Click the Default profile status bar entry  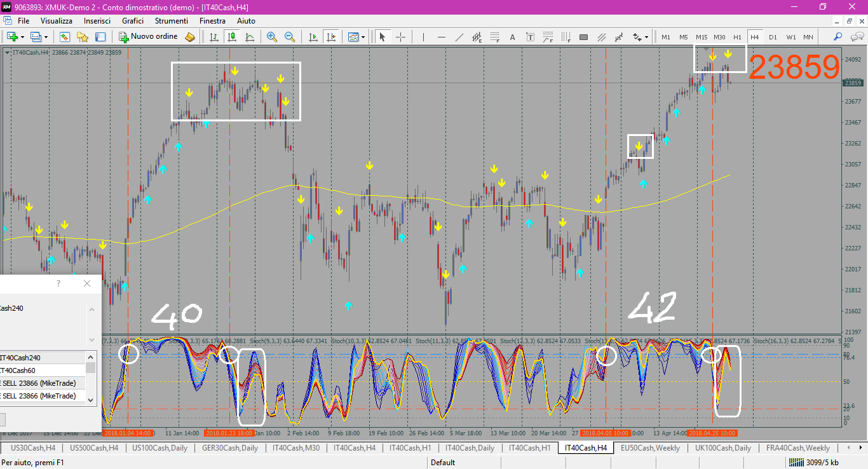(443, 463)
